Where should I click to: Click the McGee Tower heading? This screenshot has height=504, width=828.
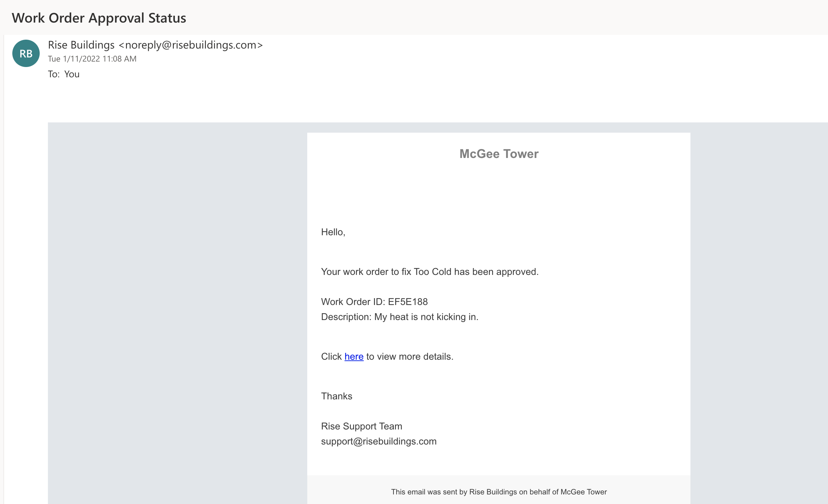(499, 154)
